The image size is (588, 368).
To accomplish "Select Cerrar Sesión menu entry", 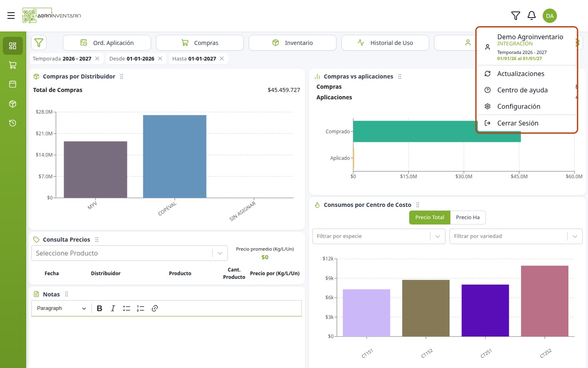I will click(527, 123).
